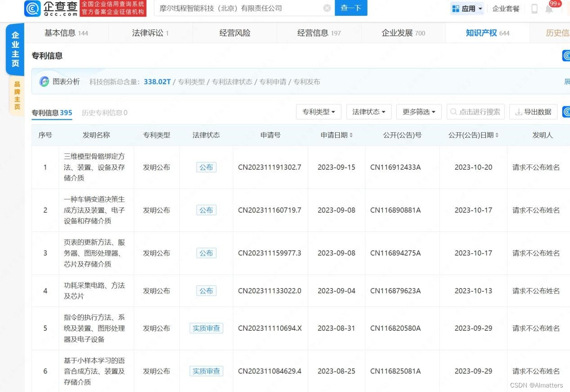Click the 企业主页 side tab
This screenshot has width=570, height=392.
click(x=15, y=50)
